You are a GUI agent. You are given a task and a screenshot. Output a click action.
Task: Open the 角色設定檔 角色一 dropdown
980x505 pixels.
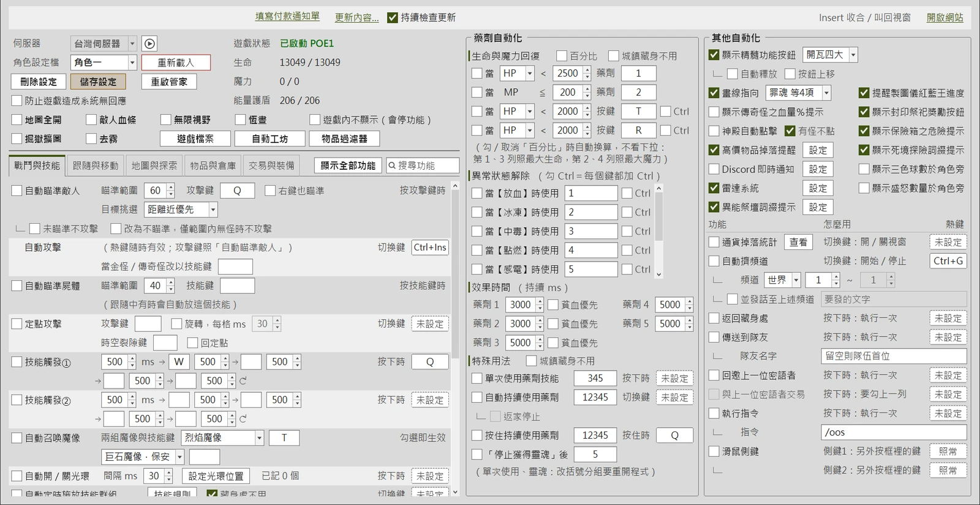pos(104,63)
